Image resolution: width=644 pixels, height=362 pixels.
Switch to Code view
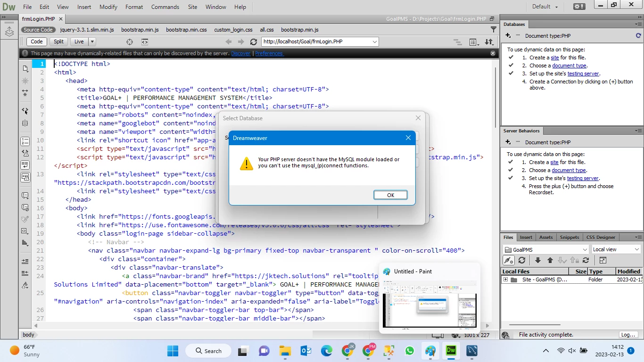(x=37, y=41)
